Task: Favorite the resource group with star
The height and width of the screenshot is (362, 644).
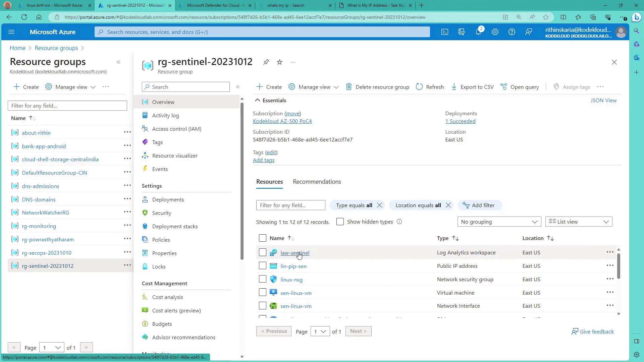Action: click(279, 62)
